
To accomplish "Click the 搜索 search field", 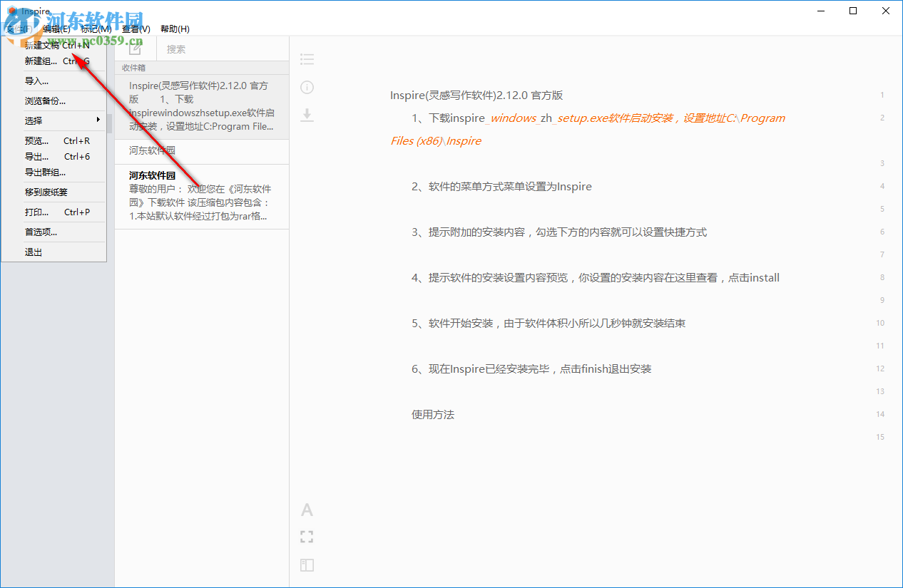I will (x=223, y=49).
